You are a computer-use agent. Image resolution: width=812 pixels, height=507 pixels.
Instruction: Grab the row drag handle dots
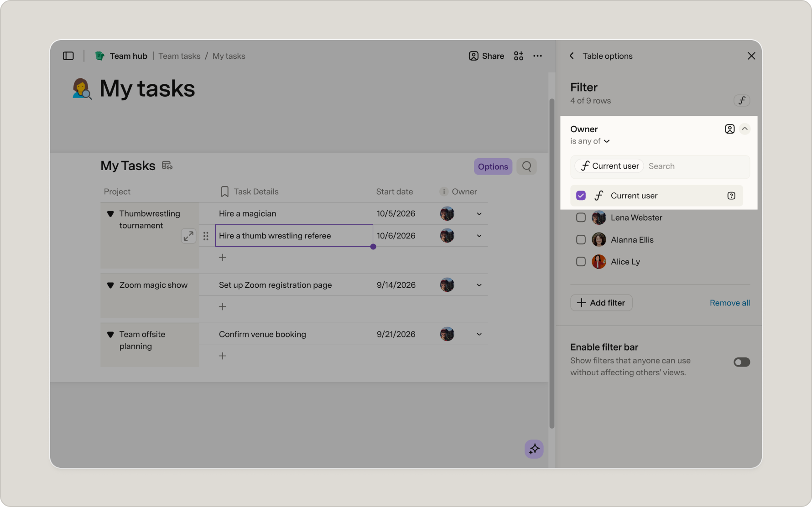(206, 236)
